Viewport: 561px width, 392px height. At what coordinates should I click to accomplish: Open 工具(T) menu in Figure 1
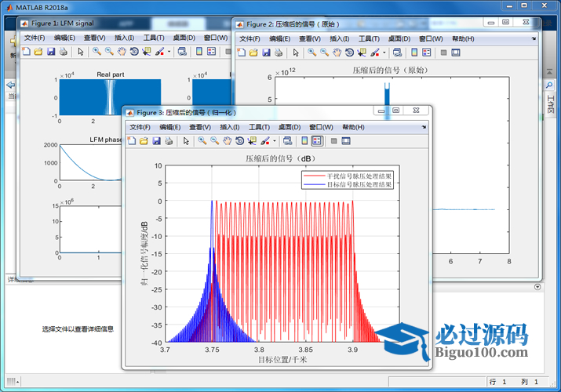coord(154,38)
